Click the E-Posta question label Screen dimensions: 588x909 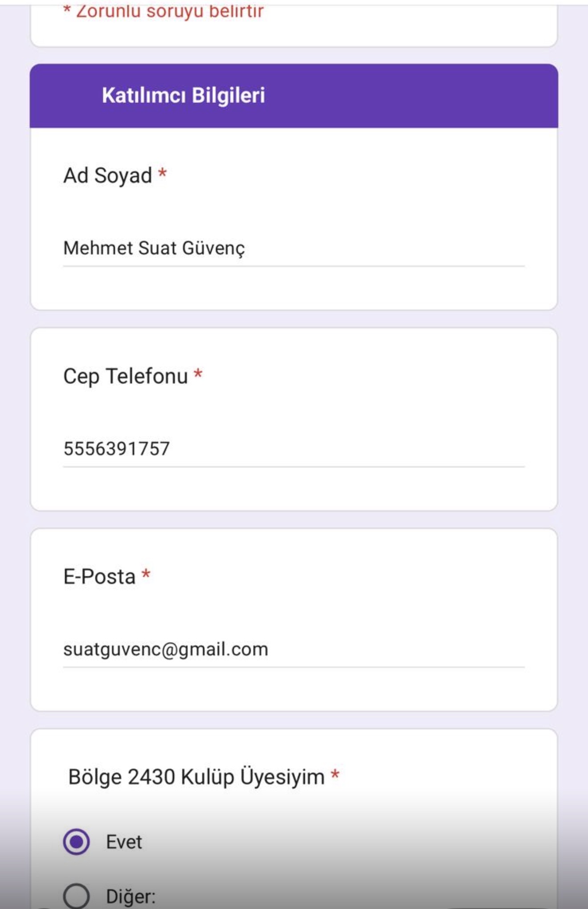pyautogui.click(x=99, y=577)
